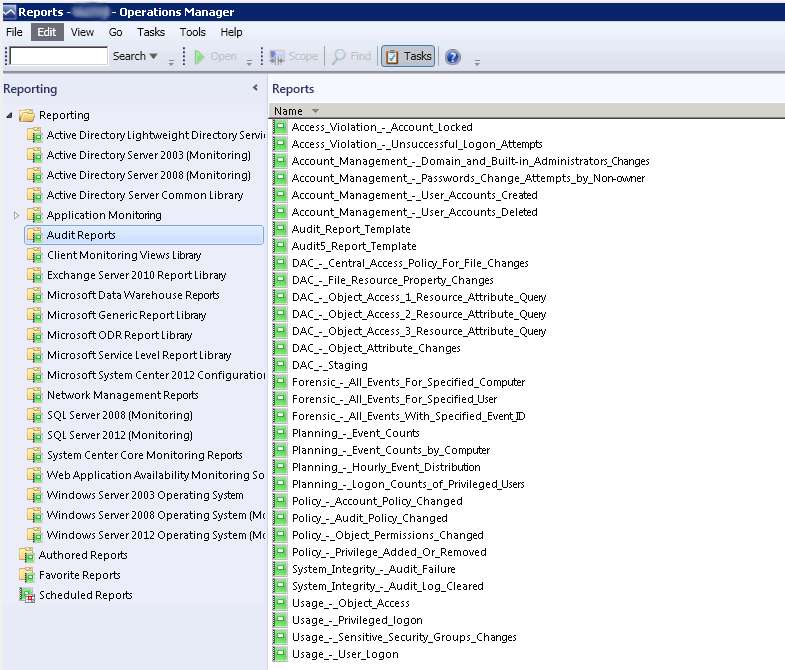This screenshot has width=785, height=670.
Task: Open the Edit menu
Action: [47, 32]
